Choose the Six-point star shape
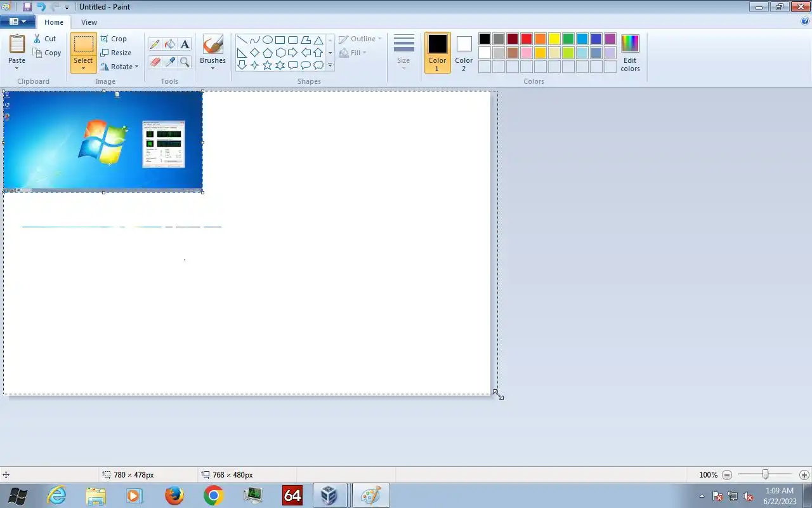The image size is (812, 508). 280,65
